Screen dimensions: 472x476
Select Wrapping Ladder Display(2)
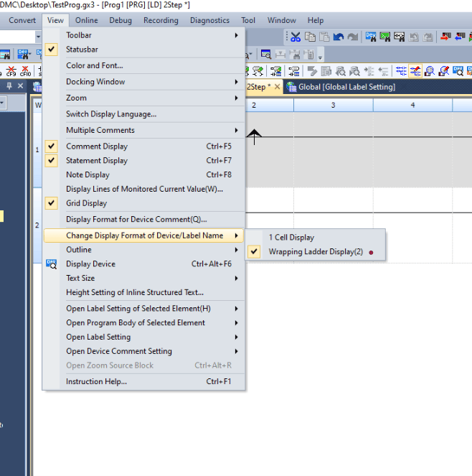coord(316,252)
